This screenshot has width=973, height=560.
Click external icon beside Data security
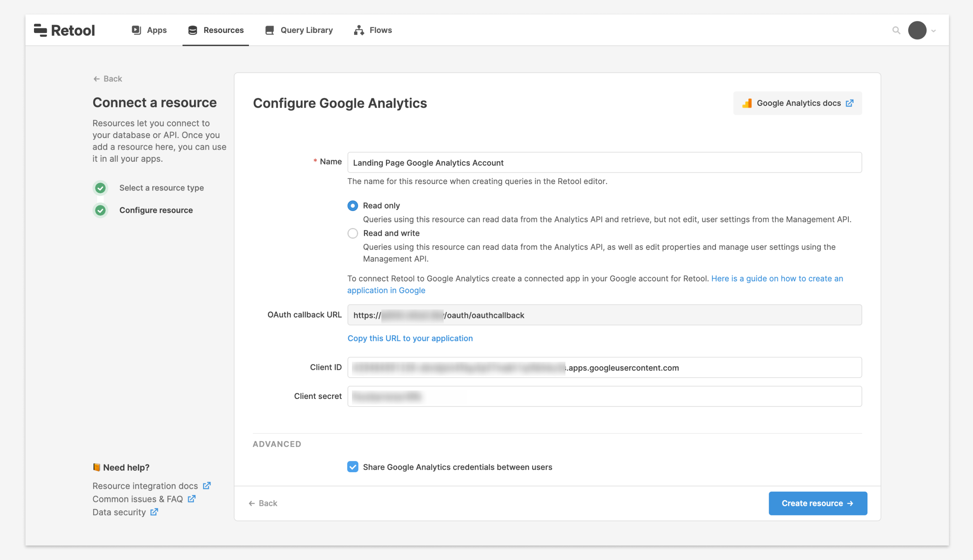[x=154, y=512]
